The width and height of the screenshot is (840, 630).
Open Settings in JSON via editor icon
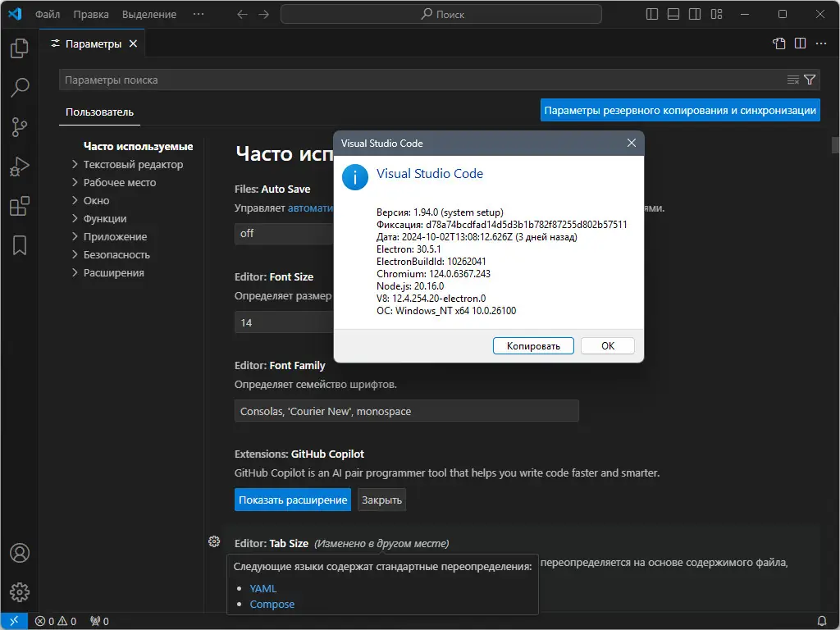click(778, 43)
